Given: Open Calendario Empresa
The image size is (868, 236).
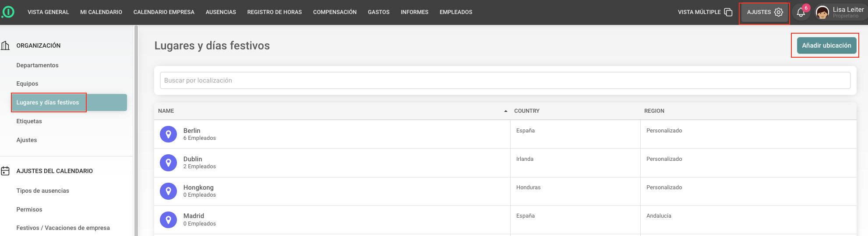Looking at the screenshot, I should [164, 12].
